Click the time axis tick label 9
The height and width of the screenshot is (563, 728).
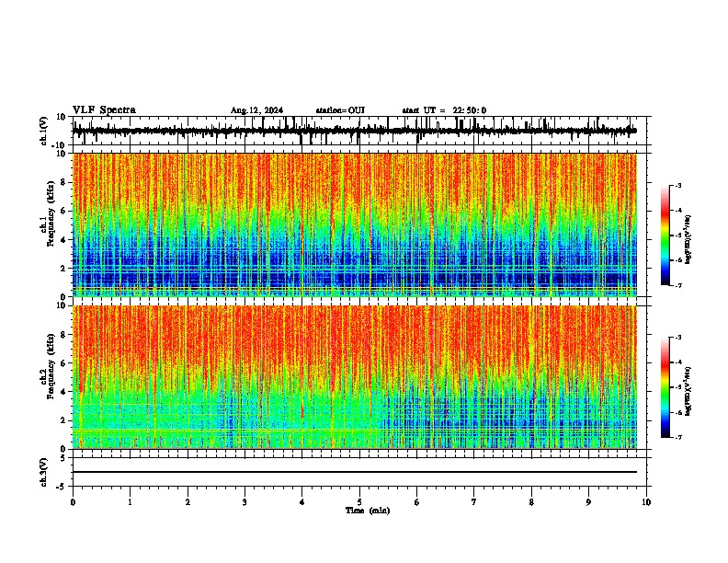tap(588, 502)
